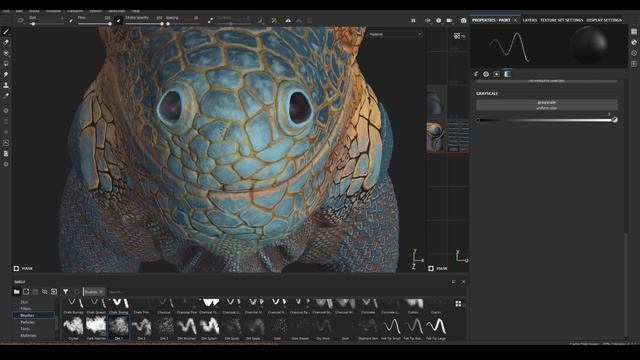Click the camera video icon
The width and height of the screenshot is (640, 360).
point(449,20)
